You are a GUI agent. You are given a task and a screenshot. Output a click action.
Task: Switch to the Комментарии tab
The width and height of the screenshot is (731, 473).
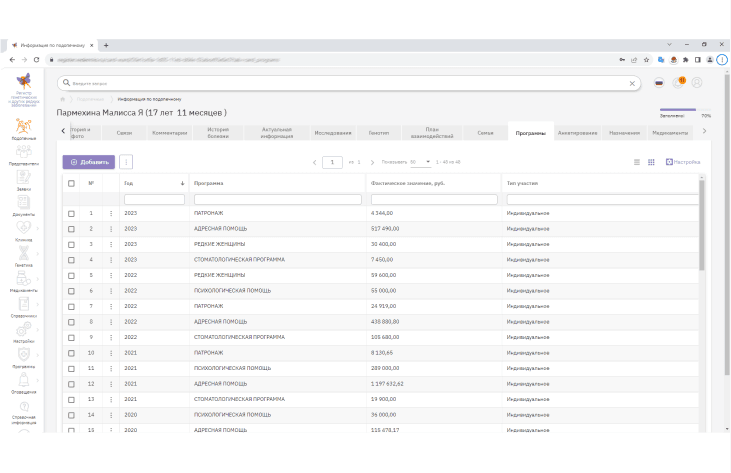tap(170, 133)
